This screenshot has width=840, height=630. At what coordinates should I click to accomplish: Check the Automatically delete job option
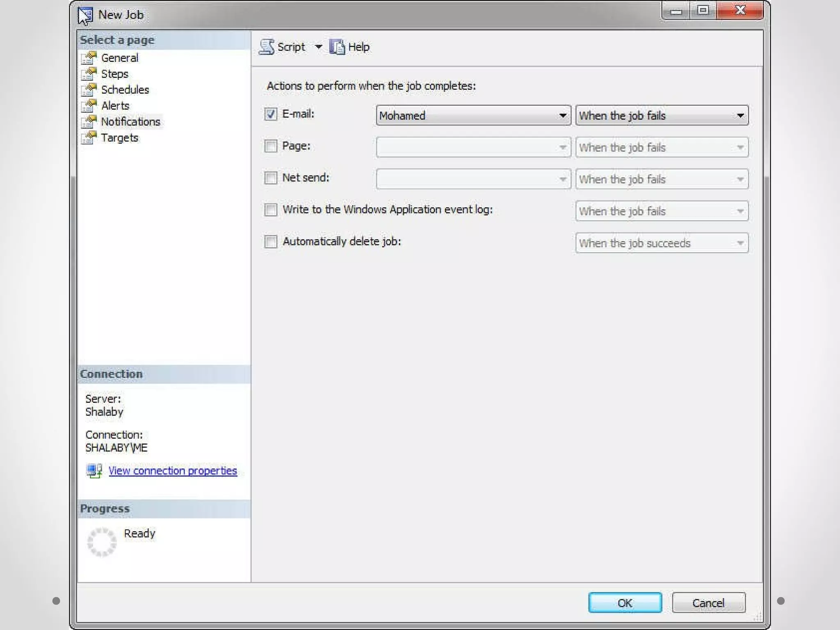271,242
